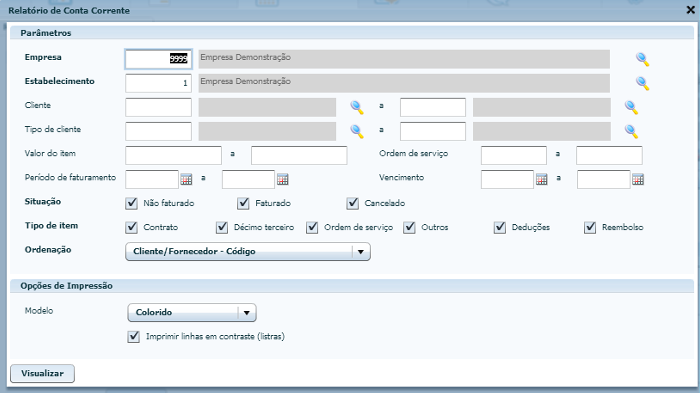The image size is (700, 393).
Task: Click the Tipo de item label
Action: (51, 226)
